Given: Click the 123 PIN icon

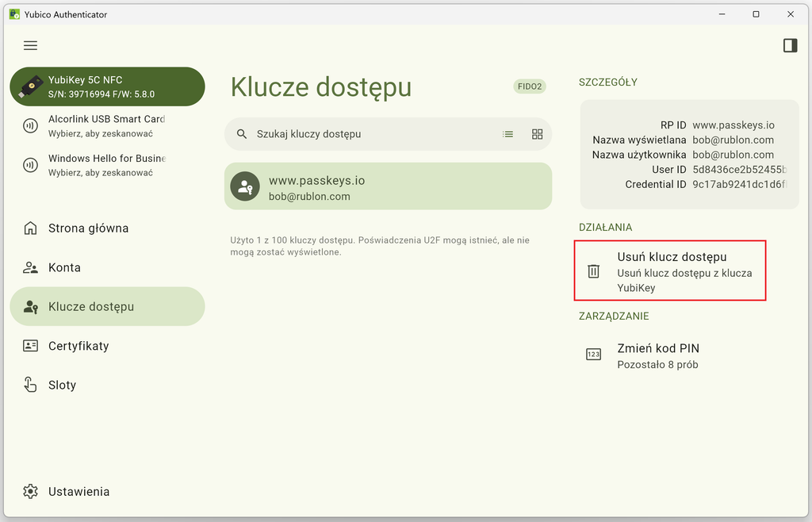Looking at the screenshot, I should point(593,354).
